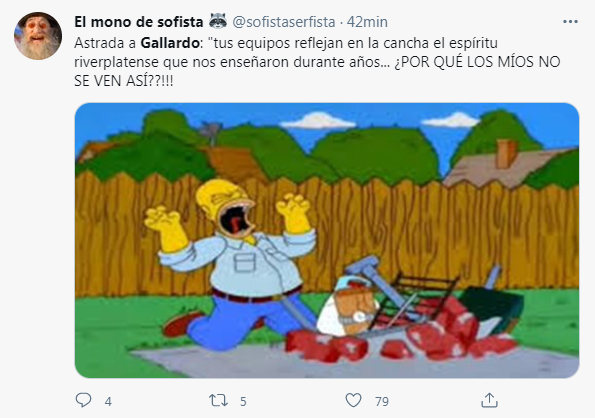595x418 pixels.
Task: Open the 42min timestamp link
Action: point(367,22)
